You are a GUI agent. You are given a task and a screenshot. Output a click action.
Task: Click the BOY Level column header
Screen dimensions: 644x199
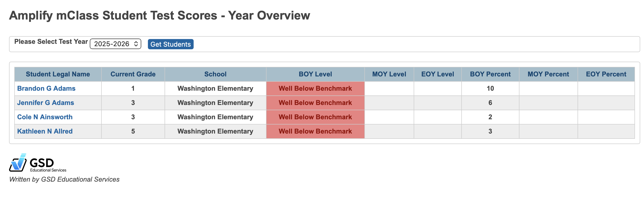(315, 74)
